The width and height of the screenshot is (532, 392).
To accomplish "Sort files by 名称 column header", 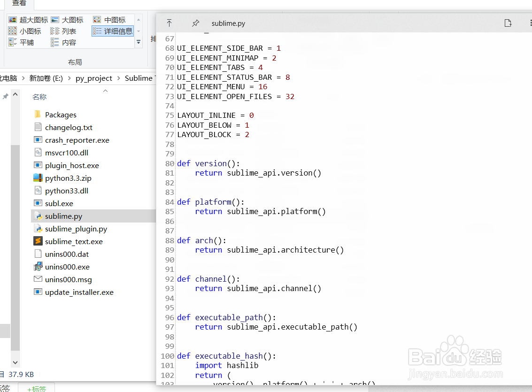I will click(x=39, y=97).
